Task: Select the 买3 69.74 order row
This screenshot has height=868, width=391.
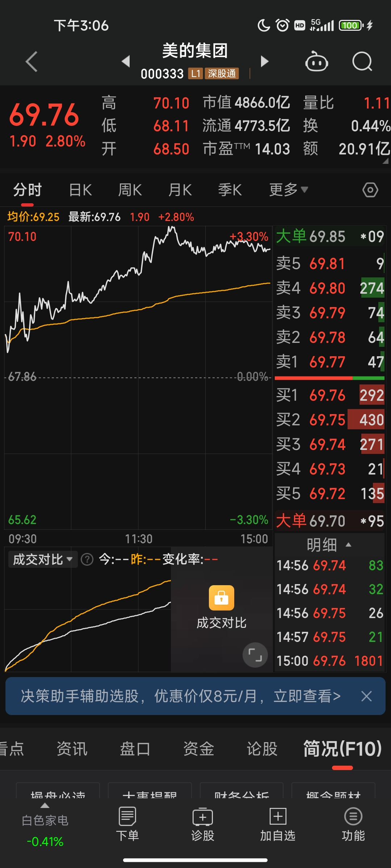Action: tap(329, 444)
